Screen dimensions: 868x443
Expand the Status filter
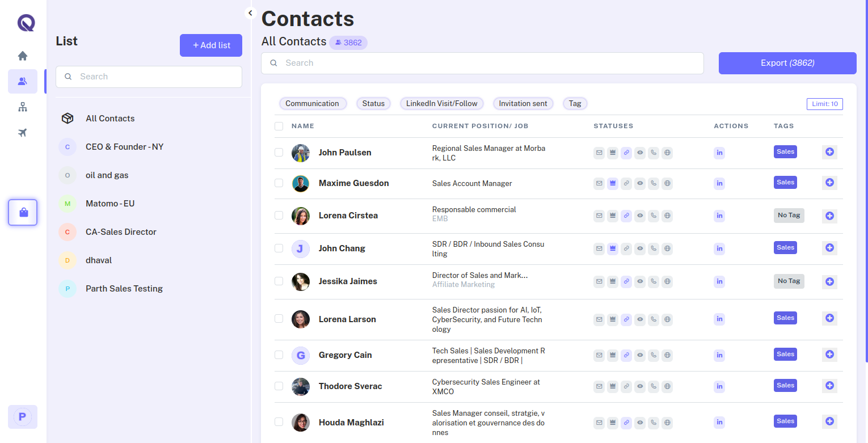coord(373,103)
